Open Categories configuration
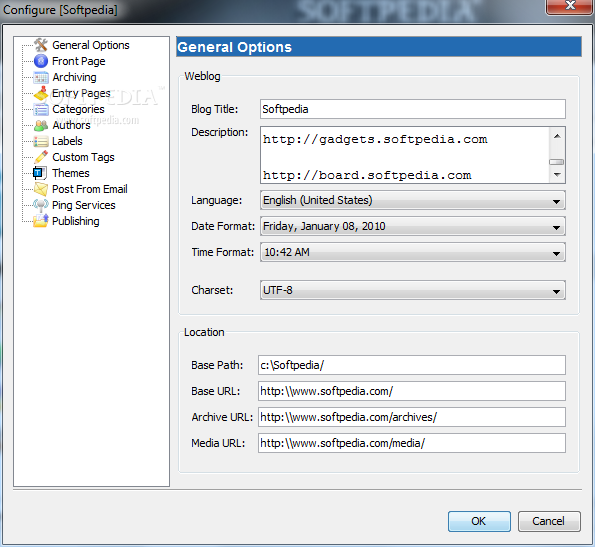 tap(78, 109)
